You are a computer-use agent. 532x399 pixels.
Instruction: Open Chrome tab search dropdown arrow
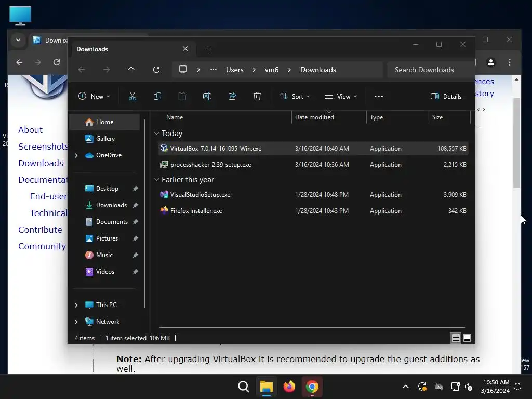18,40
